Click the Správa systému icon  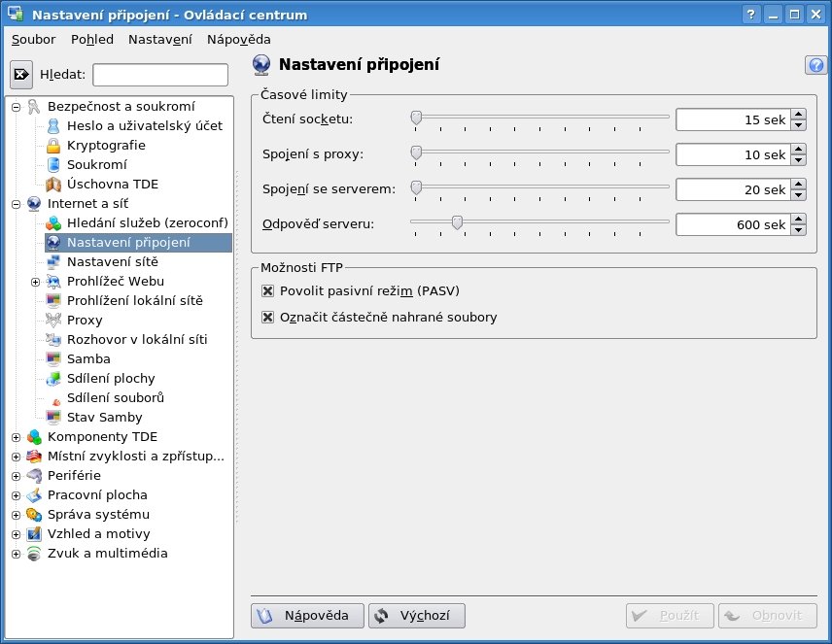point(34,515)
